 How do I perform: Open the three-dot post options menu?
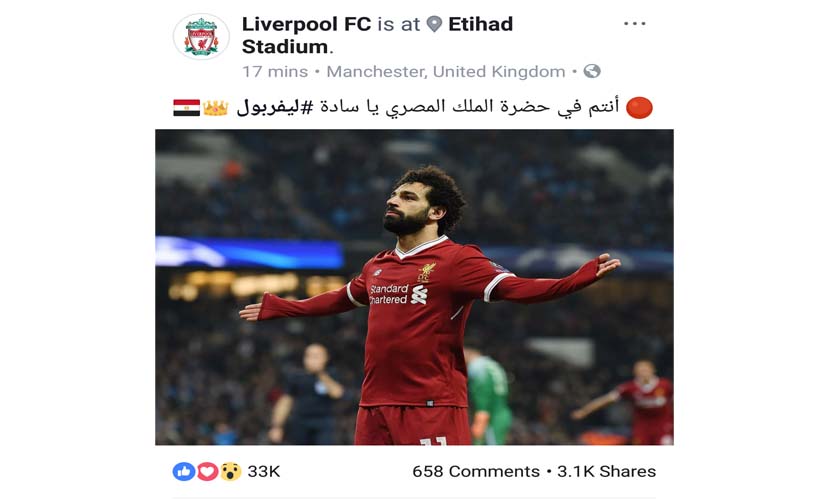[635, 24]
